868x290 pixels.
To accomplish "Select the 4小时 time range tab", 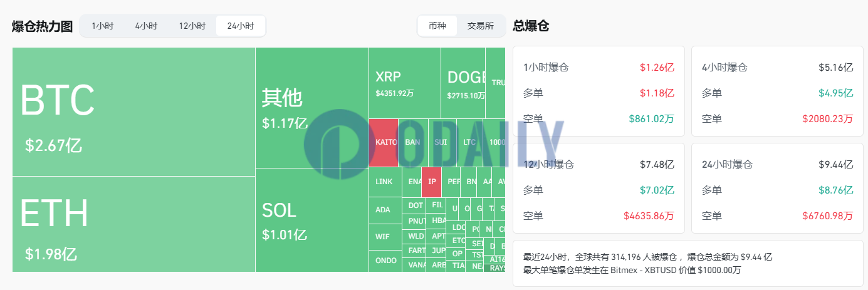I will 146,26.
